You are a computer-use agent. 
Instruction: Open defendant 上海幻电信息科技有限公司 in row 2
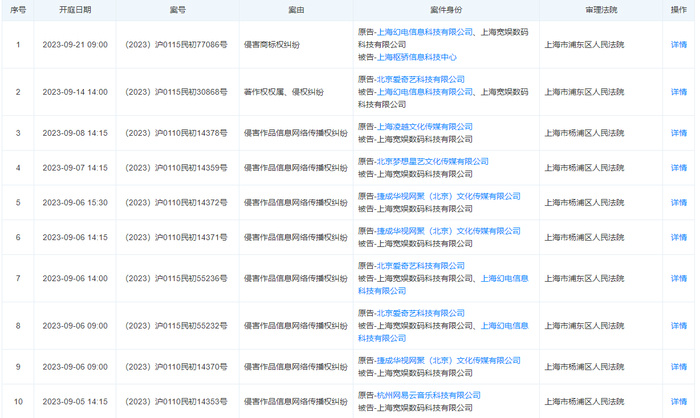425,92
